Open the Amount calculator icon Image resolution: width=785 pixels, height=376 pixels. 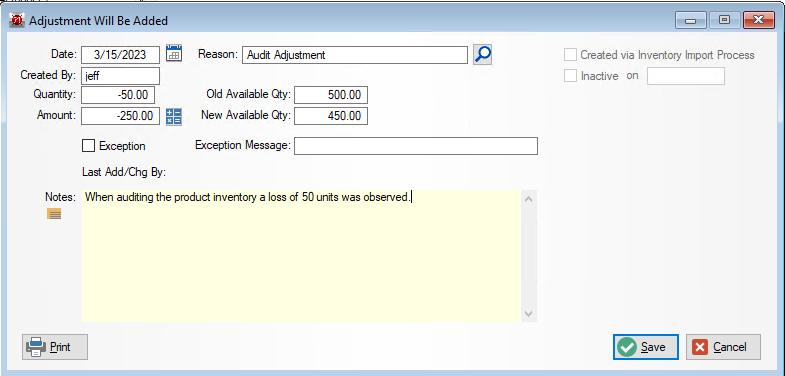click(x=174, y=117)
